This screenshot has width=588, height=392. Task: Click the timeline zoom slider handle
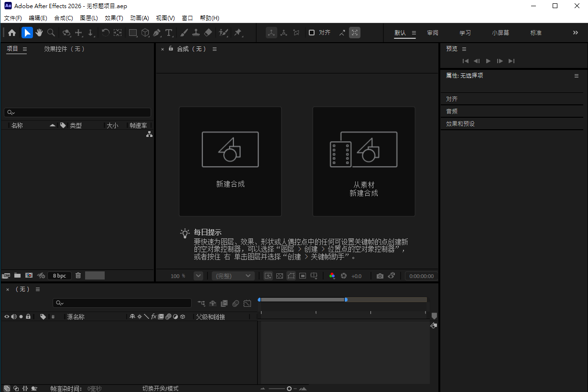point(289,389)
